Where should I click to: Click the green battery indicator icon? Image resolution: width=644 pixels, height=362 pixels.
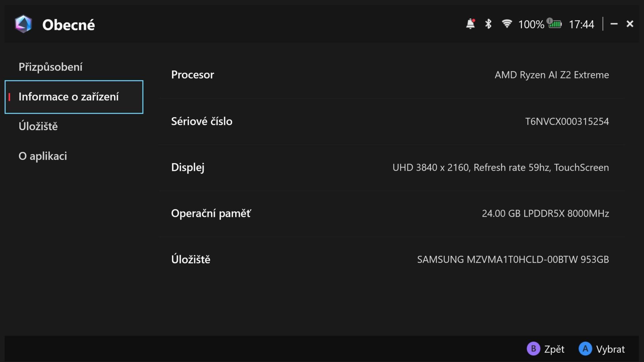pyautogui.click(x=555, y=24)
